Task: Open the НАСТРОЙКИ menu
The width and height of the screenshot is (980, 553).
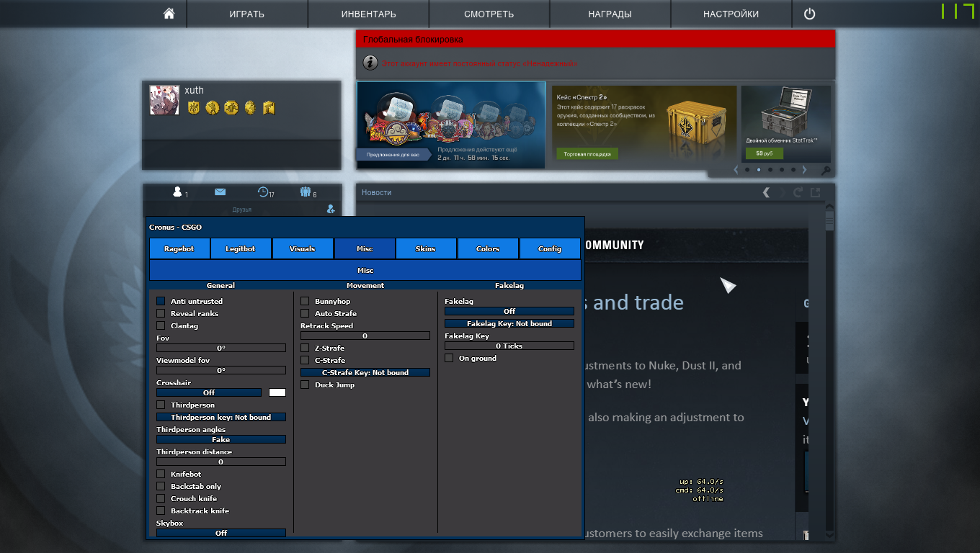Action: pos(731,14)
